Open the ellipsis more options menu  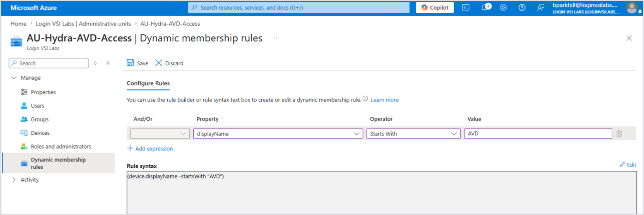[x=276, y=38]
